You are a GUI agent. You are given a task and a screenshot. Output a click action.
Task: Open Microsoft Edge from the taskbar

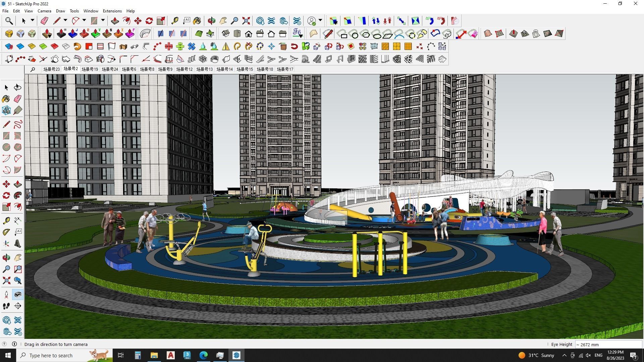click(204, 355)
